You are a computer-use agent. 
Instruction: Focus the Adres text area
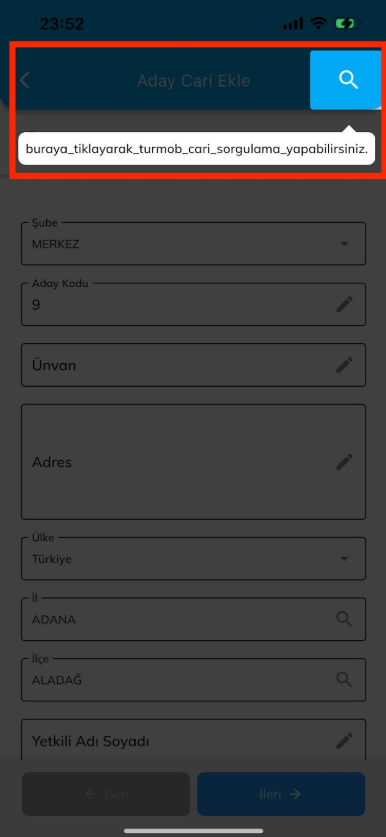193,462
